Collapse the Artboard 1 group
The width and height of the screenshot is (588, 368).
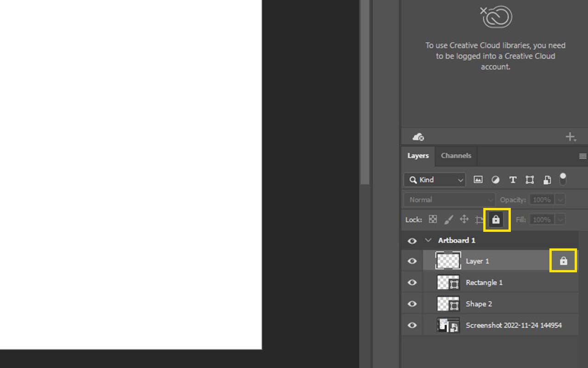pos(428,240)
